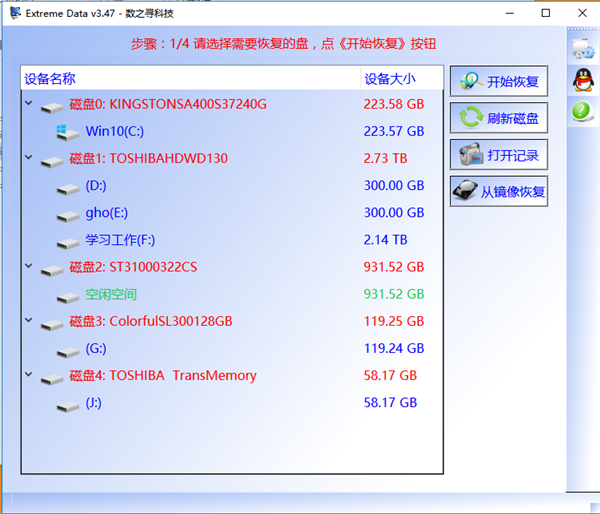Click 从镜像恢复 (Recover from Image) button
The height and width of the screenshot is (514, 600).
click(x=499, y=191)
